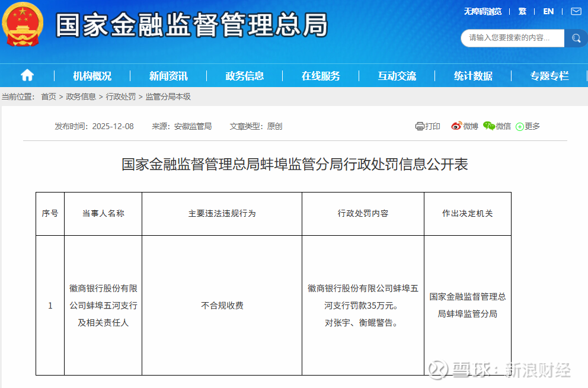Click the source text 安徽监管局
Viewport: 588px width, 388px height.
193,126
